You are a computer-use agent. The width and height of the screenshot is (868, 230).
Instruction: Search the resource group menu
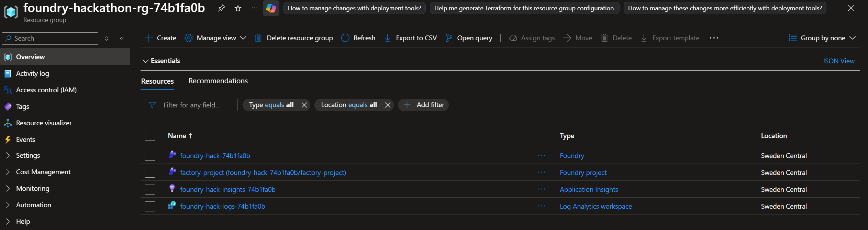[x=50, y=38]
